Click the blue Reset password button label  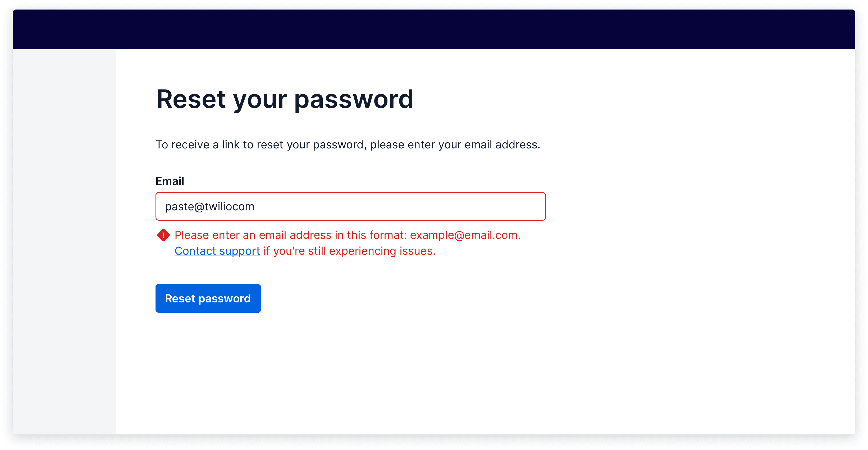[x=208, y=298]
